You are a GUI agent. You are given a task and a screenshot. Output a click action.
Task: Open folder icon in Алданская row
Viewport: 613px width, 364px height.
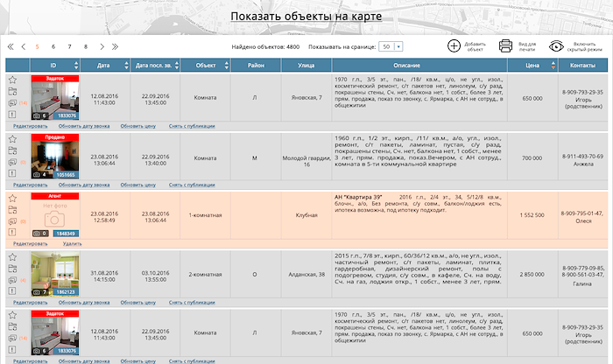point(12,269)
